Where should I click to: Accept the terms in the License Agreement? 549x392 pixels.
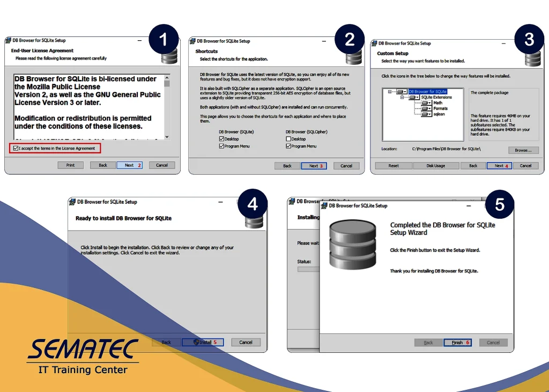click(x=16, y=148)
